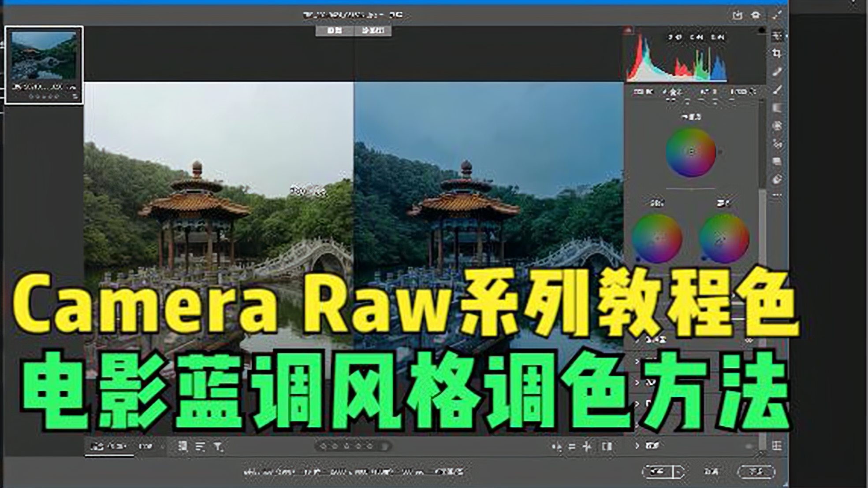Open the Snapshots panel icon
The width and height of the screenshot is (868, 488).
pyautogui.click(x=777, y=162)
